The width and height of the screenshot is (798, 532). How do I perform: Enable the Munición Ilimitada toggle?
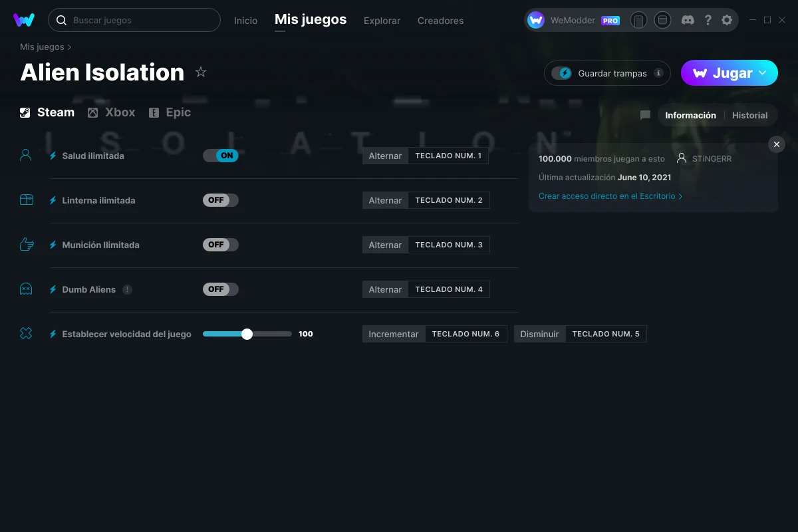[x=220, y=245]
